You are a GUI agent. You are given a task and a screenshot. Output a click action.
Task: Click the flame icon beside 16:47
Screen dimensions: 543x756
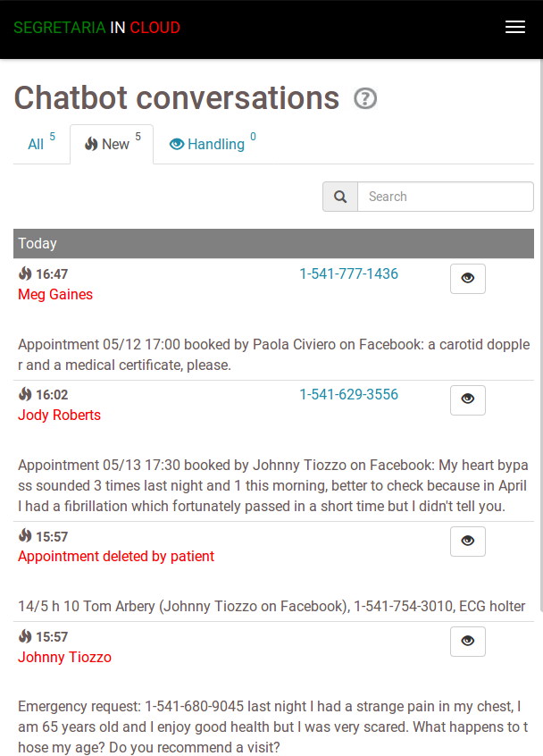[25, 273]
